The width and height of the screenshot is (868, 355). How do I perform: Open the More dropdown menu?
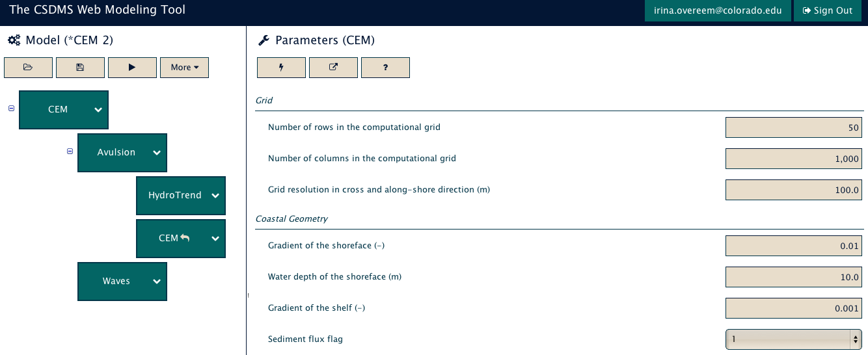(184, 68)
